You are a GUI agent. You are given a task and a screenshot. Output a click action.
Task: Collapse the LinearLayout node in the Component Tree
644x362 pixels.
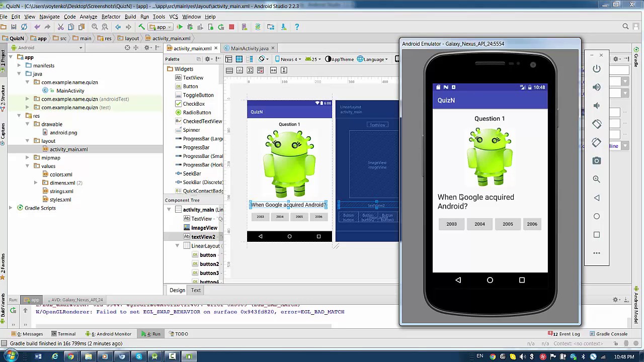177,246
